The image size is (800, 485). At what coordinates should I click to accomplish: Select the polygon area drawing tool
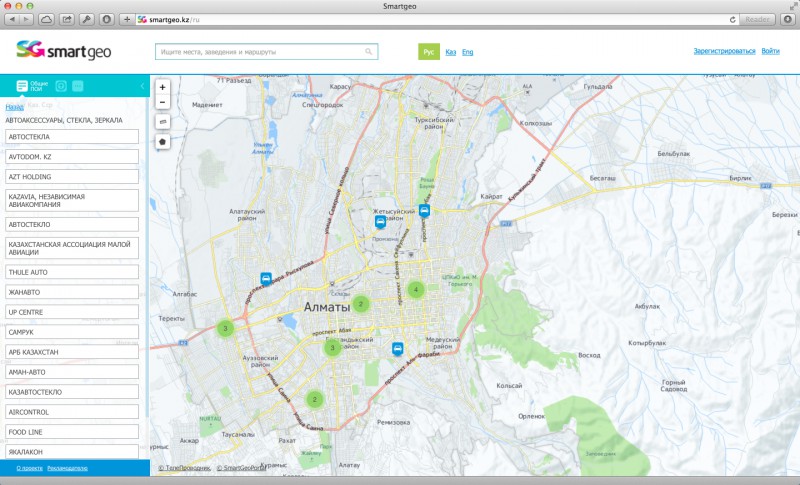[x=162, y=142]
